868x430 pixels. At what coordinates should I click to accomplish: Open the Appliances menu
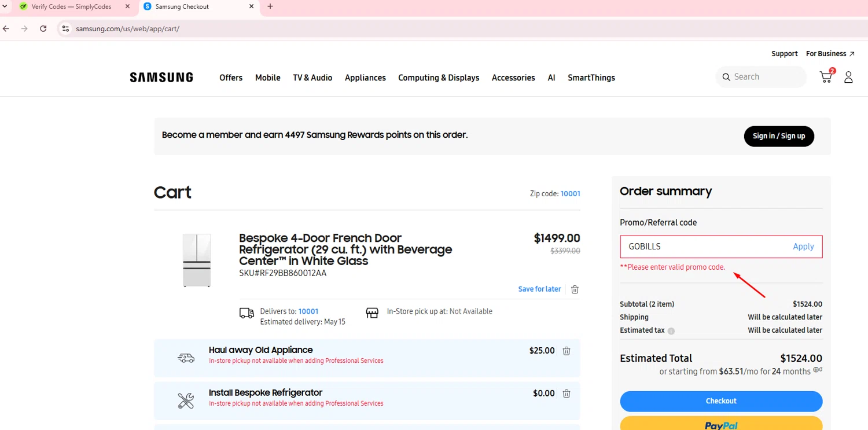click(x=365, y=78)
